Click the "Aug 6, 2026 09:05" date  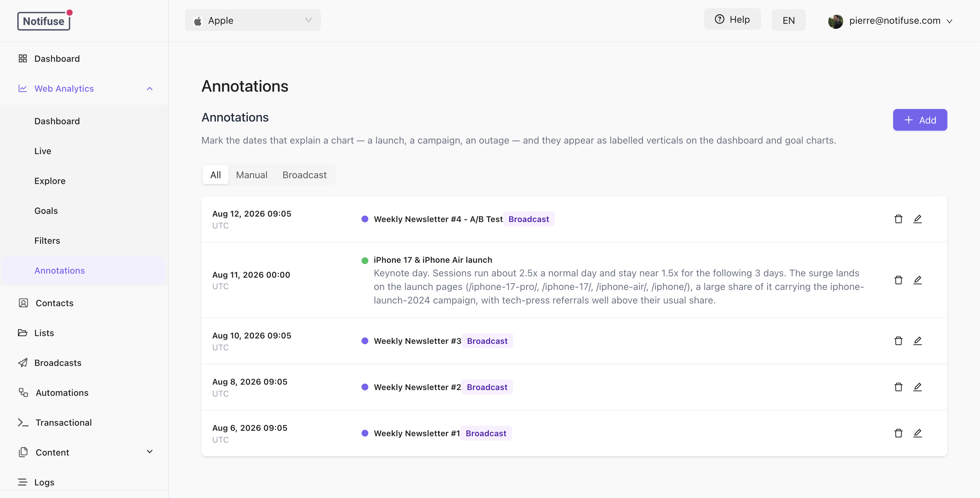click(249, 428)
